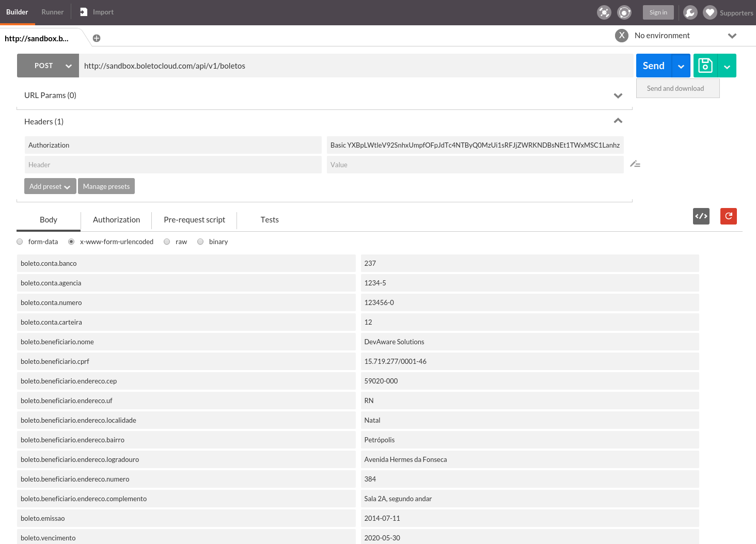Click the Manage presets button
Screen dimensions: 756x544
[106, 186]
